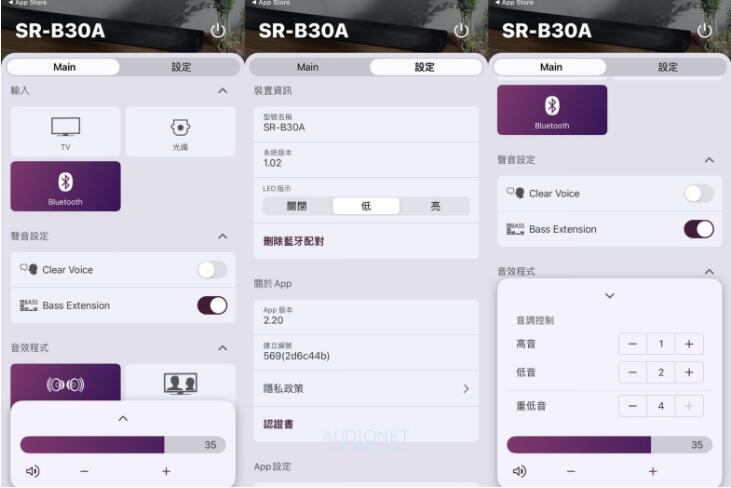731x488 pixels.
Task: Set LED 指示 brightness to 亮
Action: pos(435,206)
